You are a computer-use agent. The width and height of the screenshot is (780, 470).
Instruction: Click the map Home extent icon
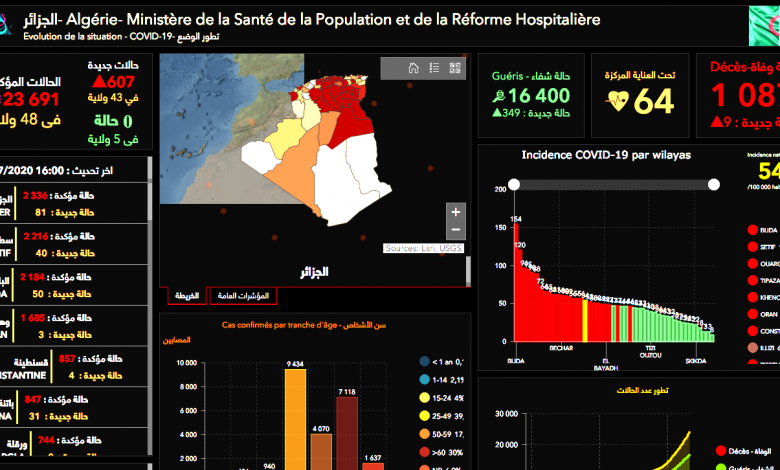pos(413,68)
